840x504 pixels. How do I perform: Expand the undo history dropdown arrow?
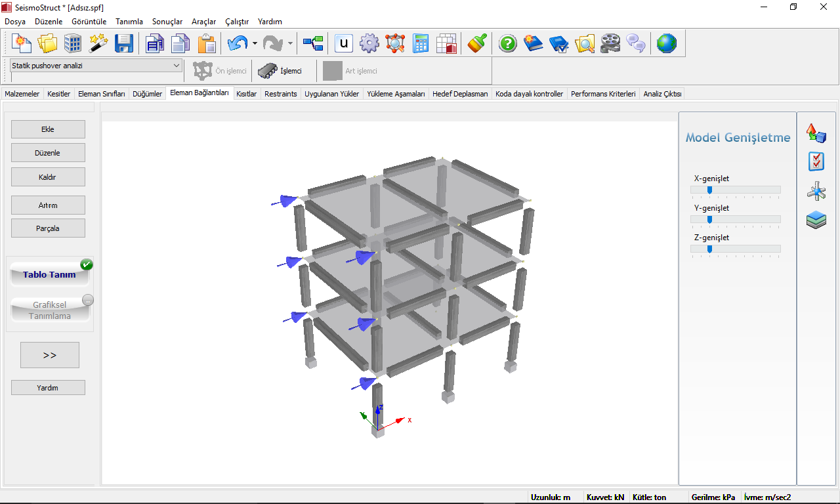point(255,44)
